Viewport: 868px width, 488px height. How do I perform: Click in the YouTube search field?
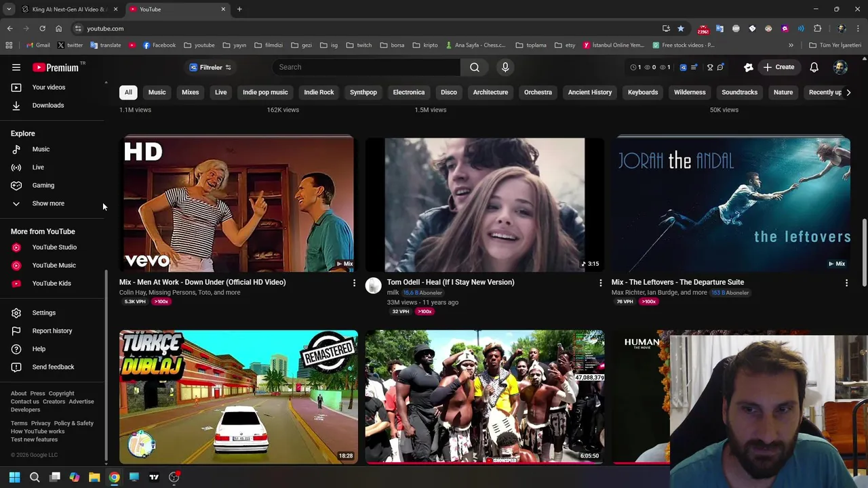coord(366,67)
